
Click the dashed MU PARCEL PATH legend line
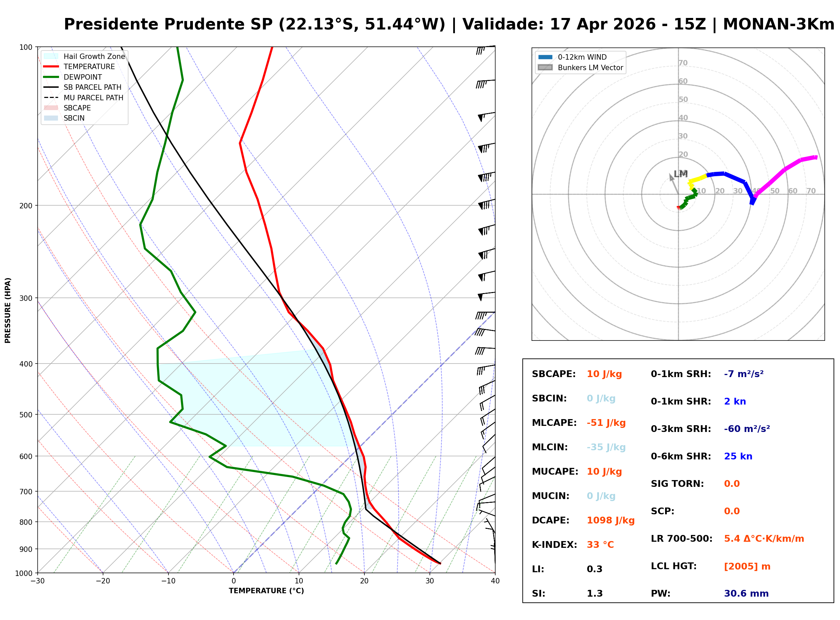(51, 98)
